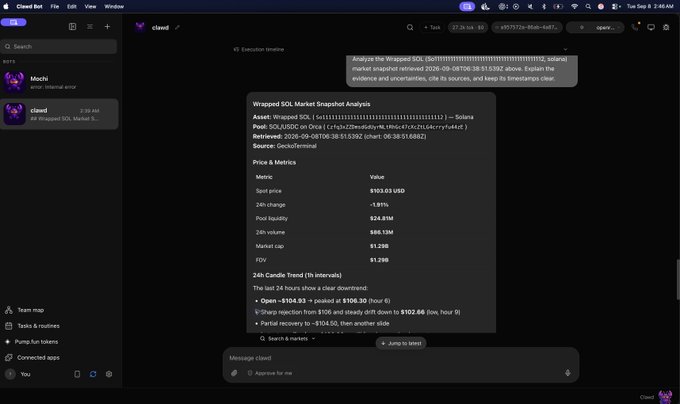Open the clawd avatar in chat header
680x404 pixels.
pos(140,27)
